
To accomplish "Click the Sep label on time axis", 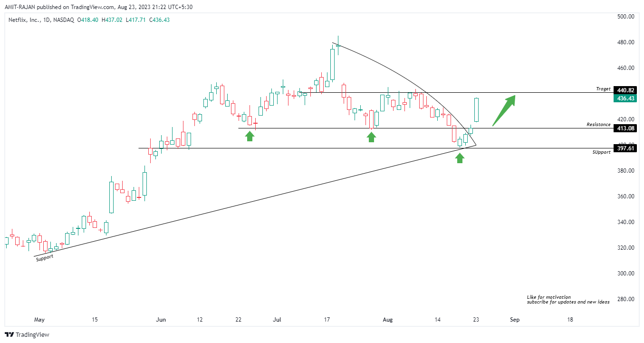I will pyautogui.click(x=514, y=320).
